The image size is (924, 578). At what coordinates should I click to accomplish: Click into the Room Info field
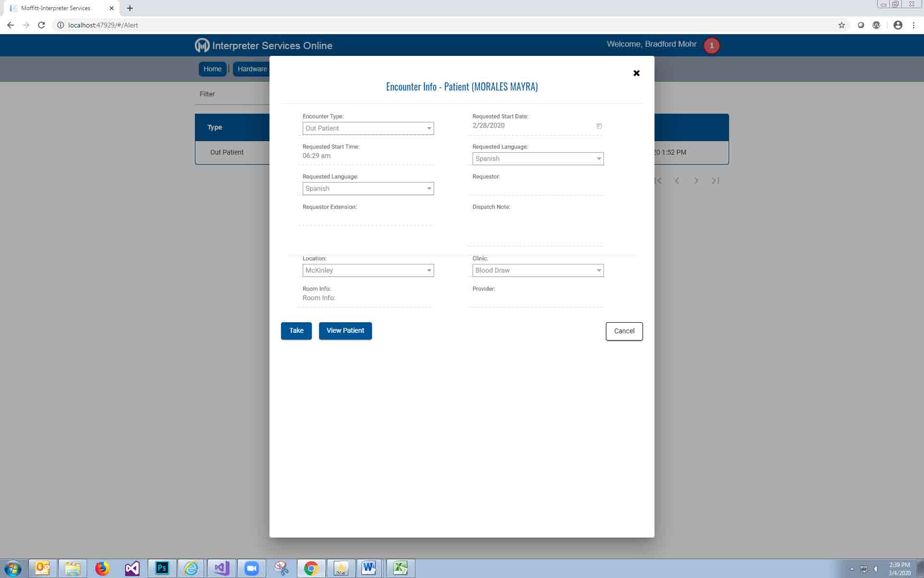tap(366, 298)
